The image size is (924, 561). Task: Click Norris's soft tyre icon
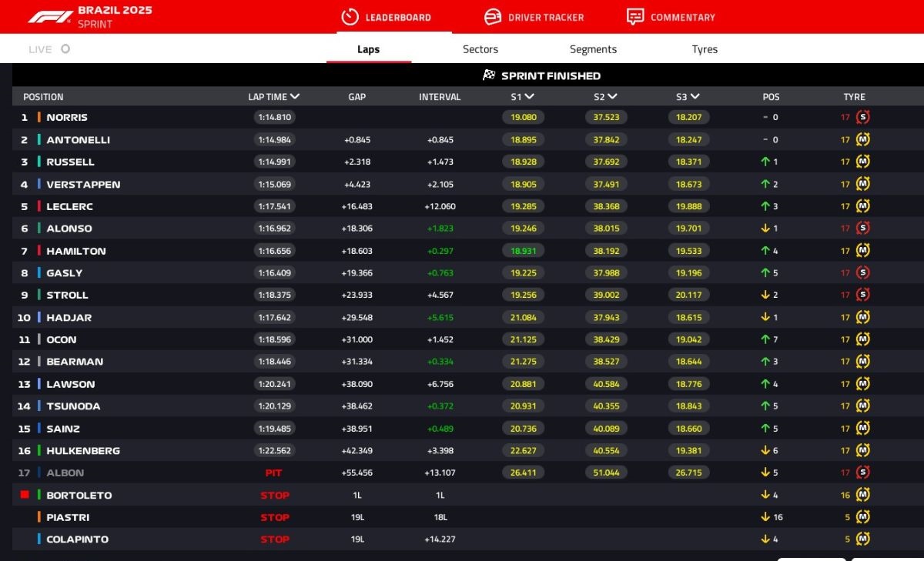coord(862,118)
